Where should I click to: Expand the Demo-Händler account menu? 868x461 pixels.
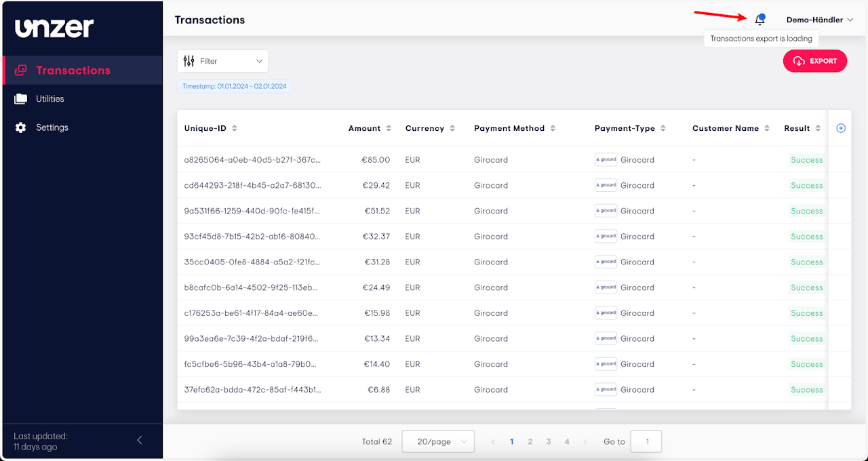[x=819, y=20]
